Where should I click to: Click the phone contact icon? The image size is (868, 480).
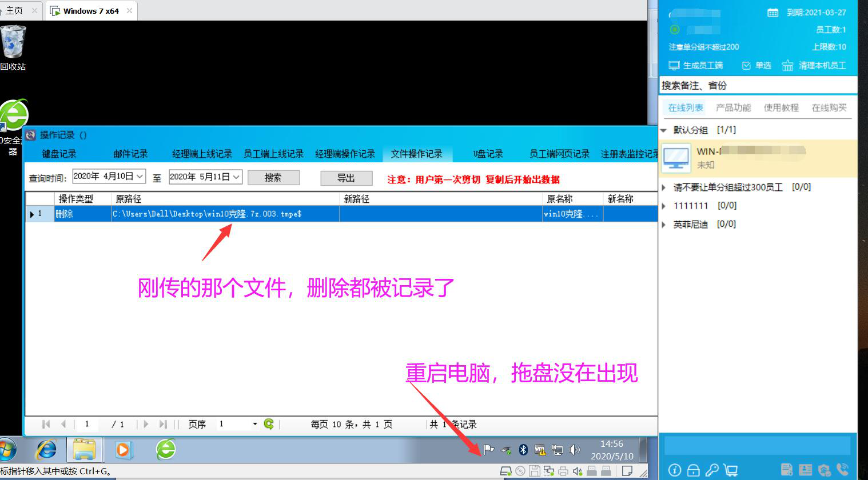point(842,470)
